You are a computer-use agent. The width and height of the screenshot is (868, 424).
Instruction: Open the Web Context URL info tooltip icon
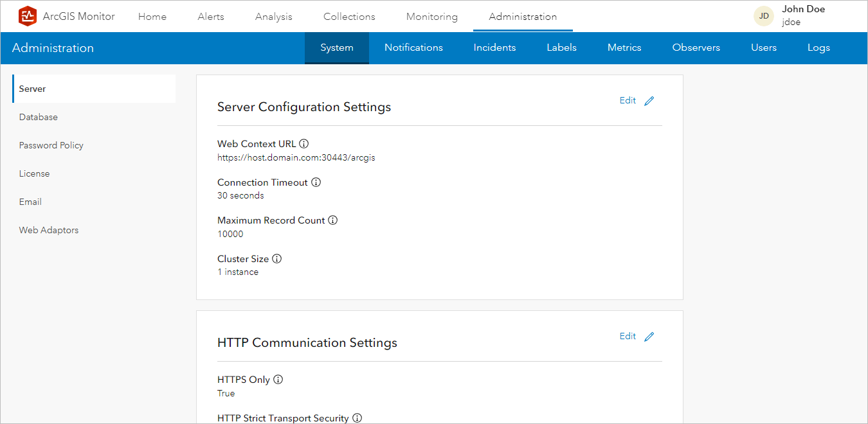click(303, 143)
